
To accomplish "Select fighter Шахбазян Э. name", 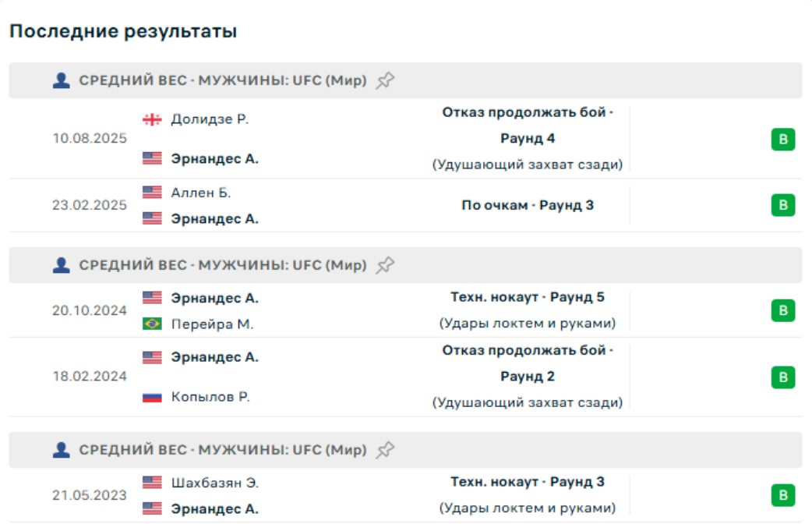I will (x=214, y=483).
